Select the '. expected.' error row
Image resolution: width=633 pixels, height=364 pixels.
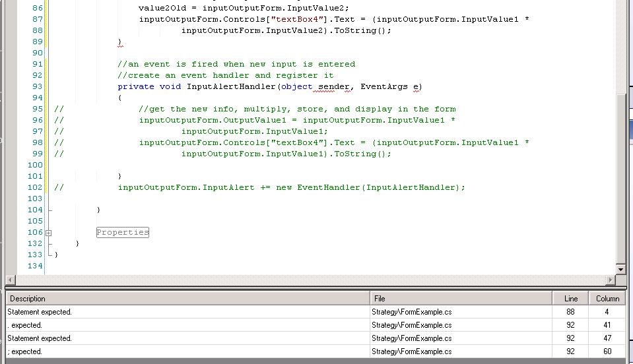coord(316,325)
